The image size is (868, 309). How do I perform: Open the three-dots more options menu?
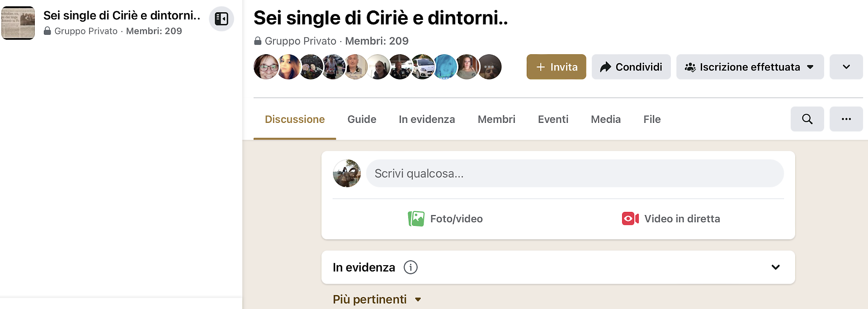pos(846,119)
